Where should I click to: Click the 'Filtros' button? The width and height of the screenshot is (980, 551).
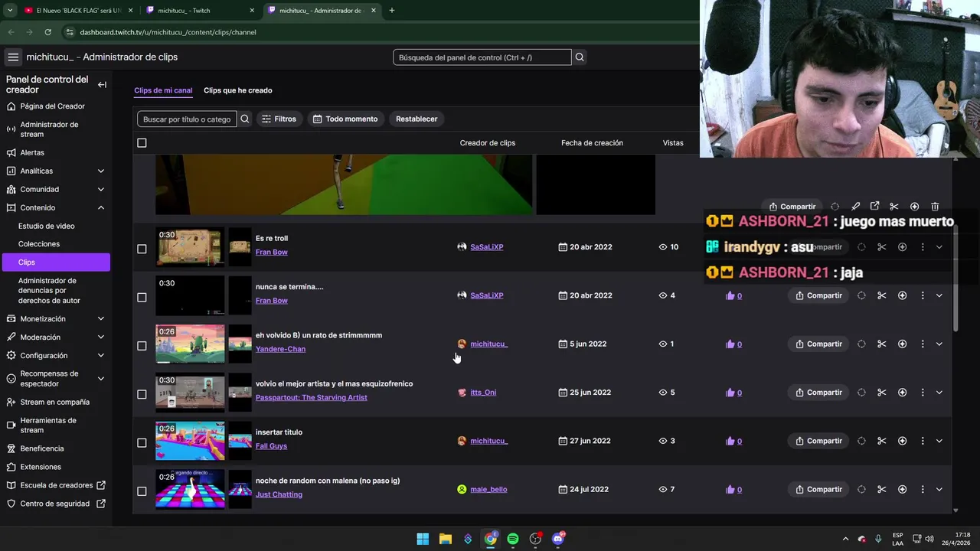coord(279,119)
